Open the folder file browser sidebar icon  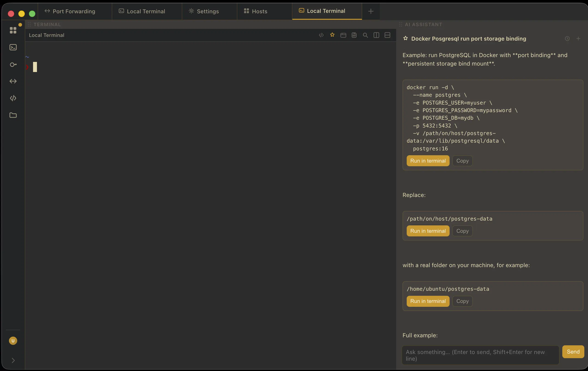tap(13, 115)
